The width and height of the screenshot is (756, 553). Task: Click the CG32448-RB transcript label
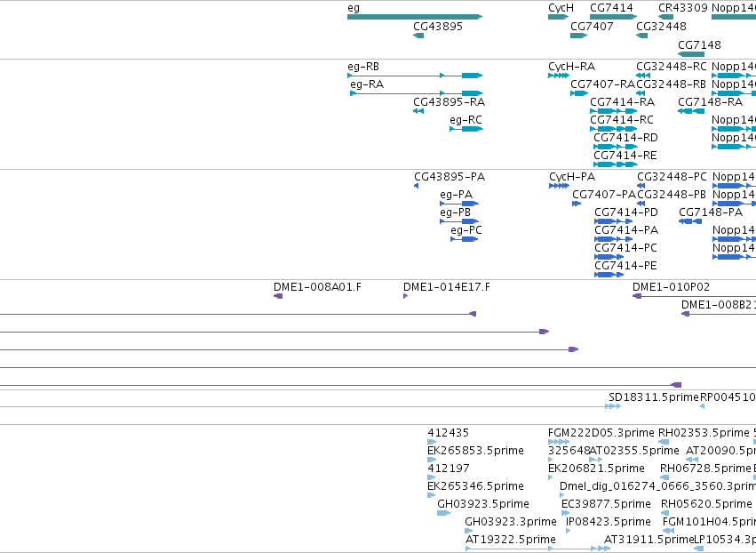click(671, 84)
